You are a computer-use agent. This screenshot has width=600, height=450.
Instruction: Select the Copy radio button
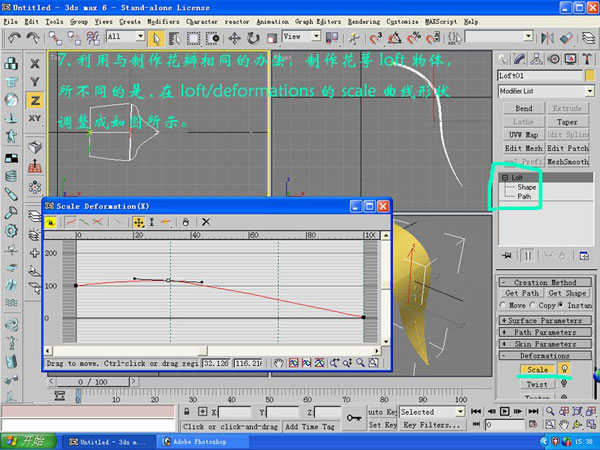pos(533,305)
